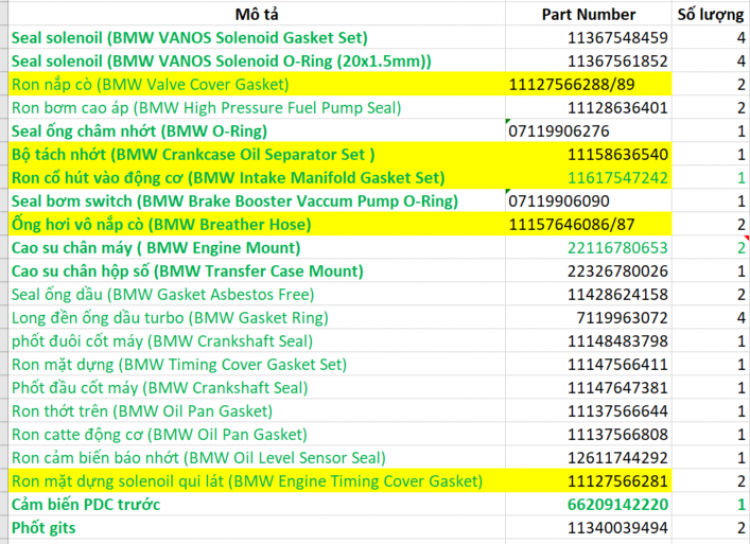Click quantity cell in Turbo Gasket Ring row
Viewport: 750px width, 544px height.
(711, 318)
